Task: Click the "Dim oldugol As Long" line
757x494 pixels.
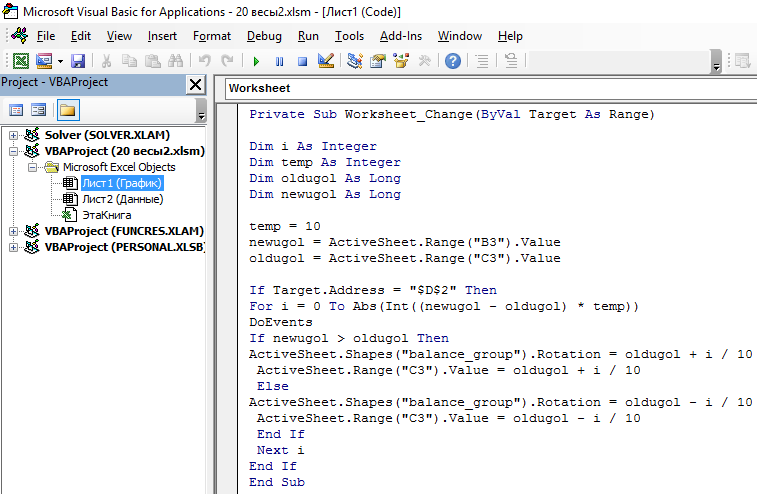Action: tap(325, 178)
